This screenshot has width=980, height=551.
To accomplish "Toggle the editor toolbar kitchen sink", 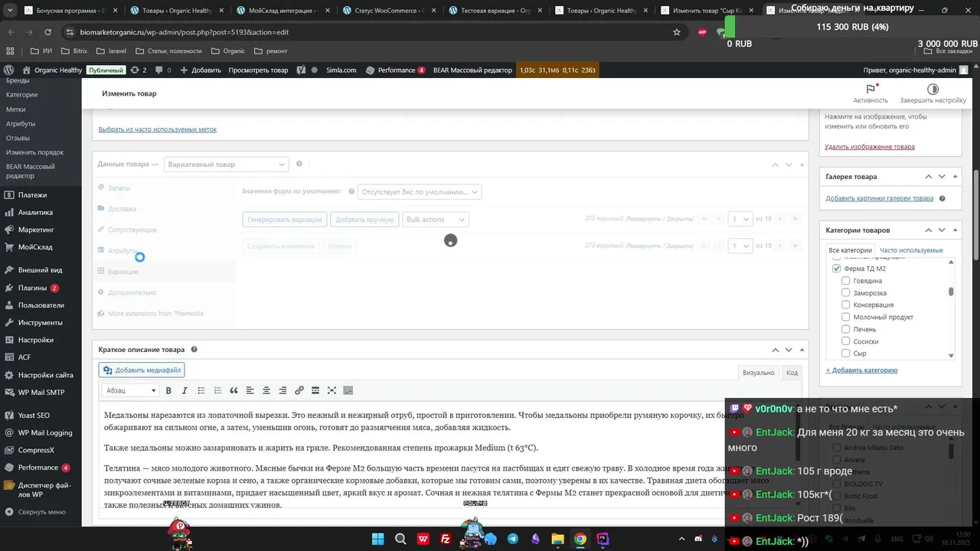I will [x=348, y=390].
